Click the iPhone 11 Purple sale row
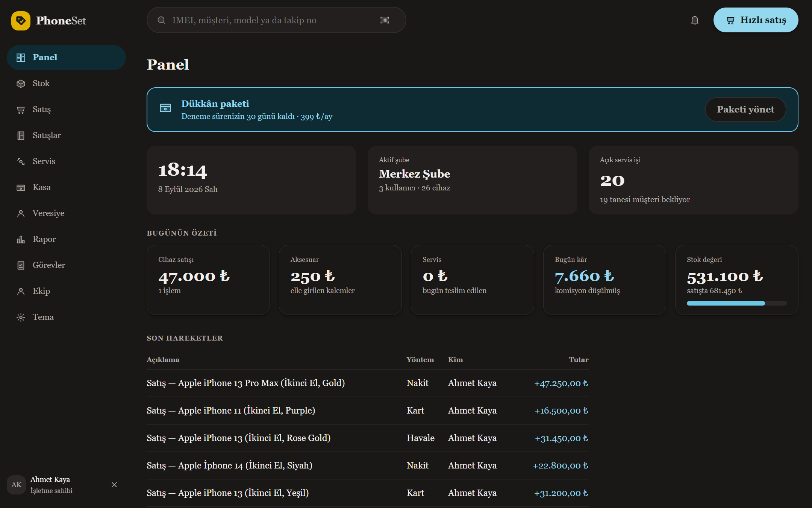Screen dimensions: 812x508 pyautogui.click(x=367, y=411)
